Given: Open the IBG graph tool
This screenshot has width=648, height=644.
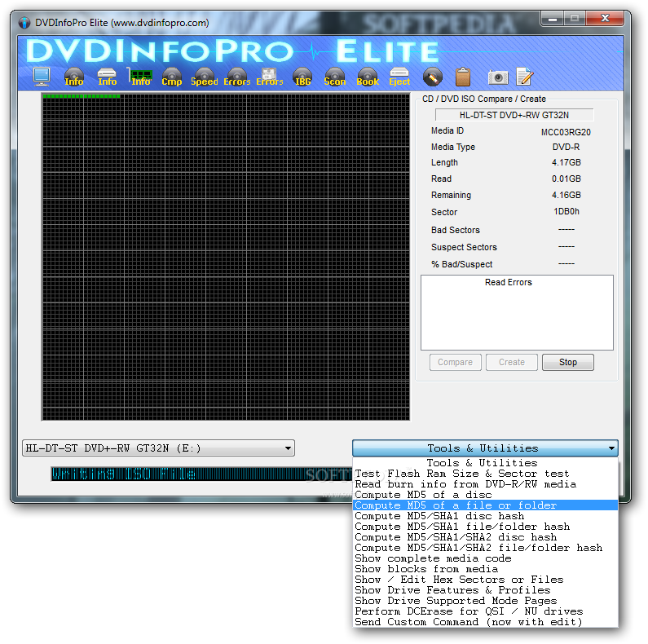Looking at the screenshot, I should [x=302, y=77].
